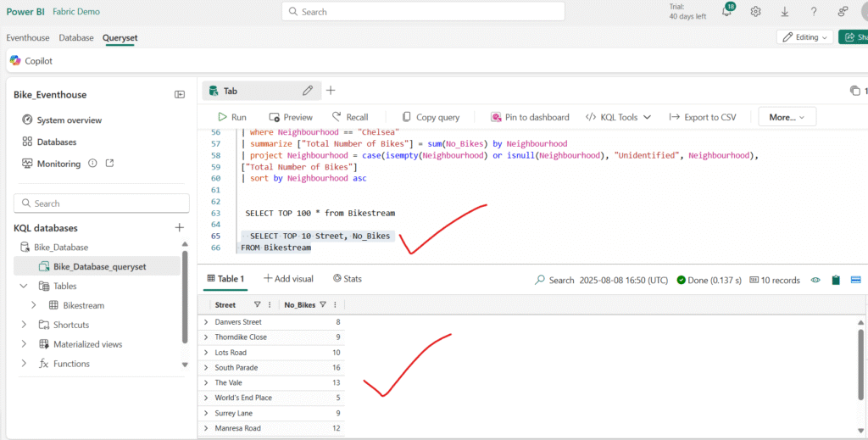Click the results vertical scrollbar
This screenshot has width=868, height=440.
860,364
